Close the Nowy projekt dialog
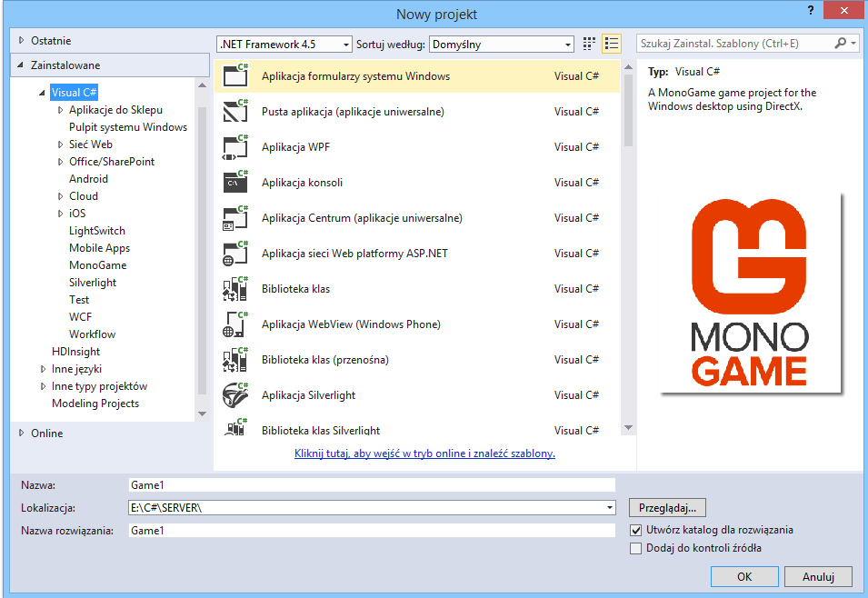 pyautogui.click(x=843, y=11)
